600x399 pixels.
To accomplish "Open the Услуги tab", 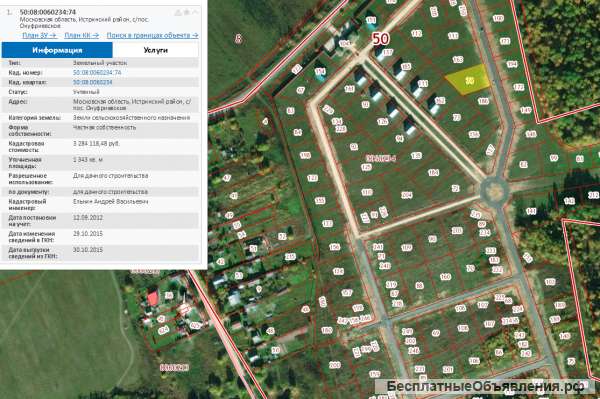I will [x=155, y=50].
